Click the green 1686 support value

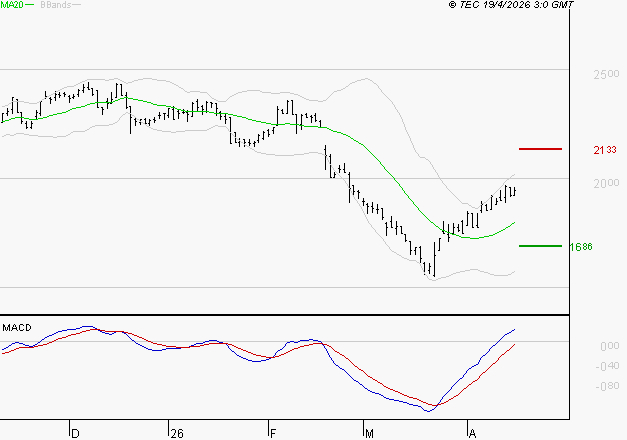[581, 247]
